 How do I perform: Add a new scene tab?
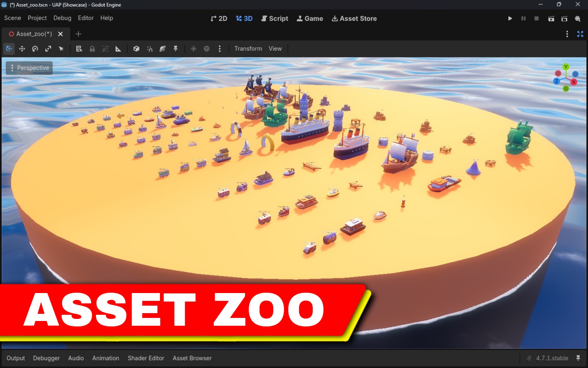78,34
